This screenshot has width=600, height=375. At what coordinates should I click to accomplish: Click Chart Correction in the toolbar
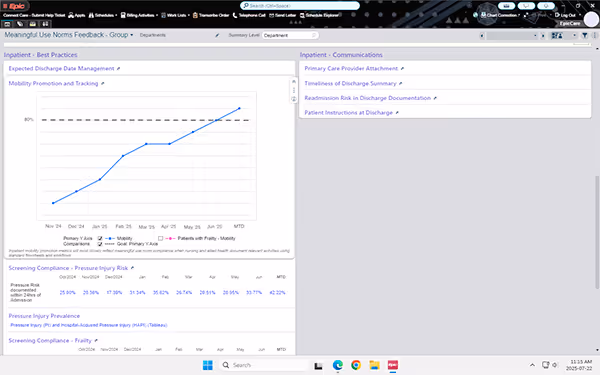(499, 15)
